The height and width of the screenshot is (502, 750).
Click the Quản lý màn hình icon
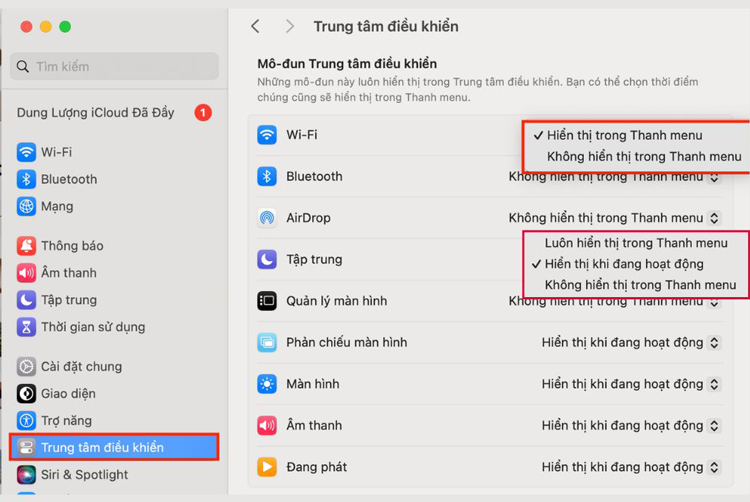tap(267, 301)
